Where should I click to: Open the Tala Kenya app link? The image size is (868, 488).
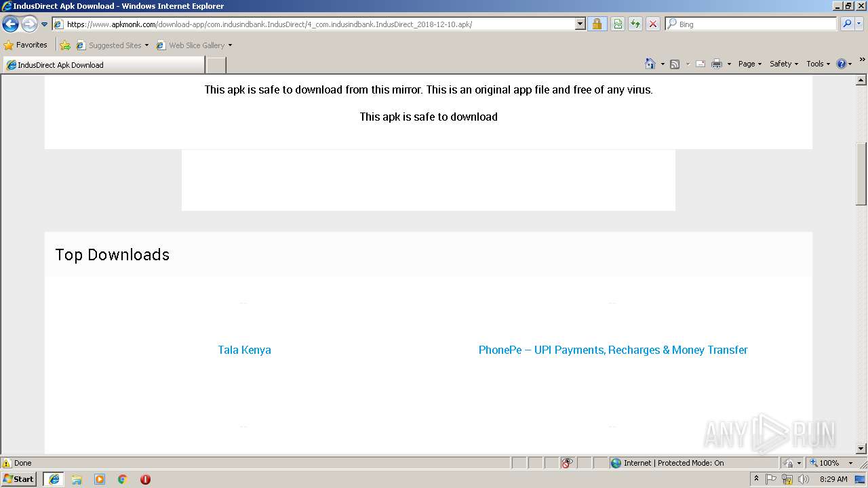[244, 350]
